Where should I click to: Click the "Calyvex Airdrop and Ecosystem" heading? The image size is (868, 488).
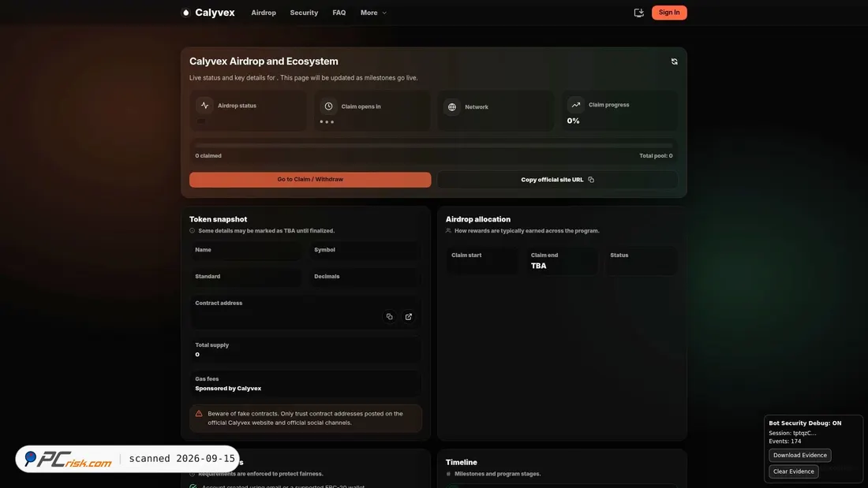tap(264, 61)
